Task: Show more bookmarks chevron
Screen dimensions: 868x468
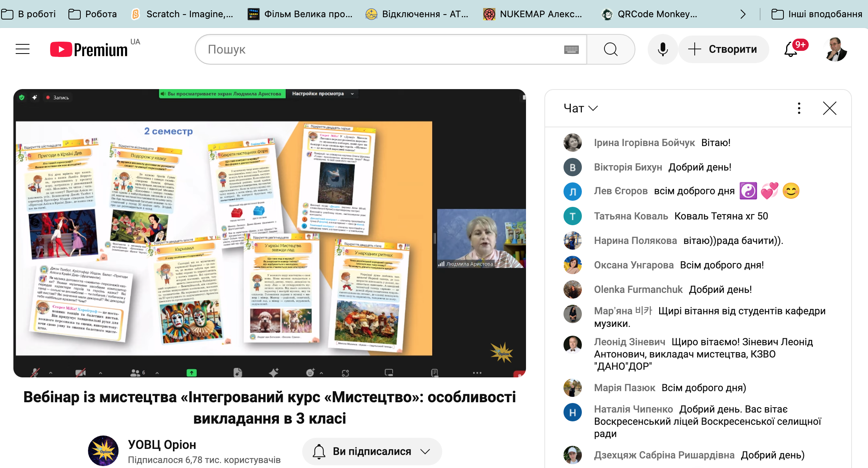Action: click(x=743, y=14)
